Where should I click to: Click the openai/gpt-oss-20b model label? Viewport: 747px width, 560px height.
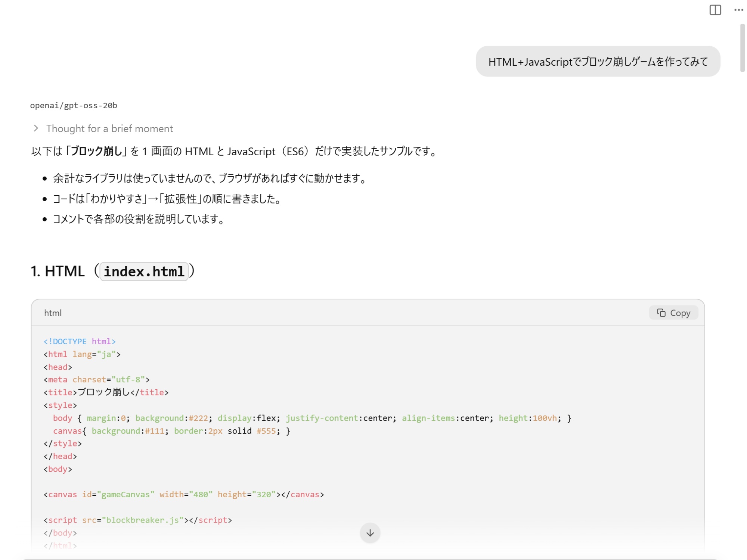pyautogui.click(x=74, y=106)
